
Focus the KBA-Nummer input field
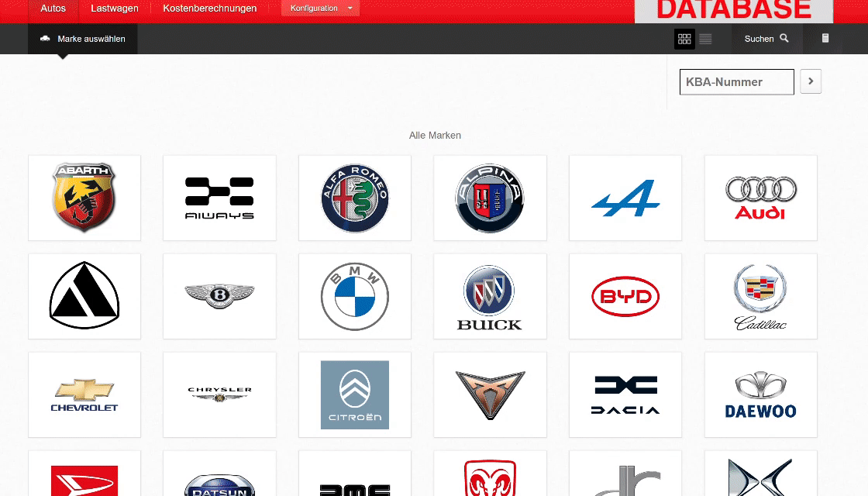coord(737,82)
